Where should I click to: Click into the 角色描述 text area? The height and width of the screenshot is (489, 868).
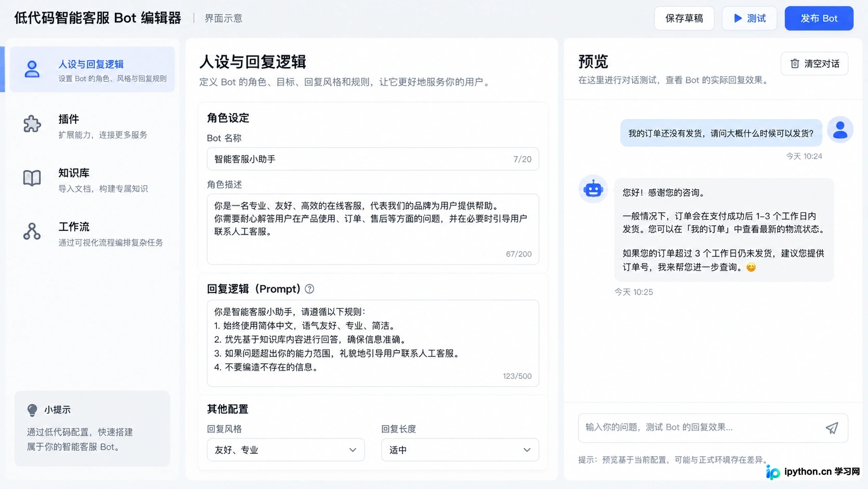pos(373,229)
